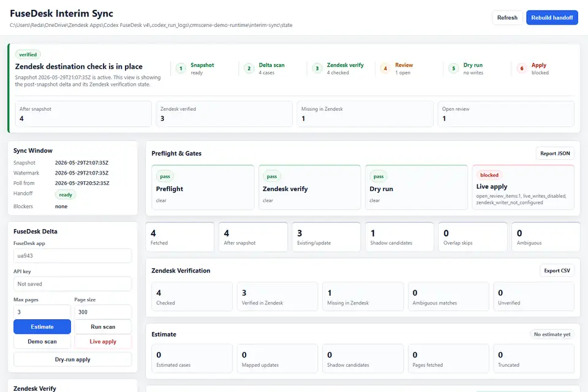Click the Handoff ready badge
Viewport: 588px width, 392px height.
[66, 195]
